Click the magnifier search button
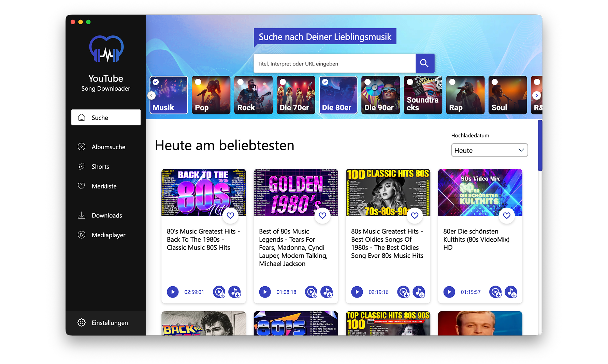608x364 pixels. click(x=425, y=63)
